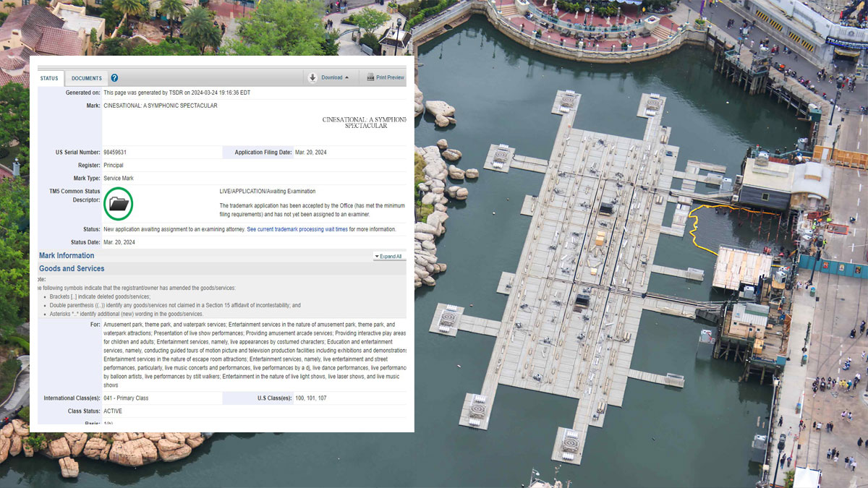Click the Application Filing Date value
The height and width of the screenshot is (488, 868).
click(x=310, y=153)
